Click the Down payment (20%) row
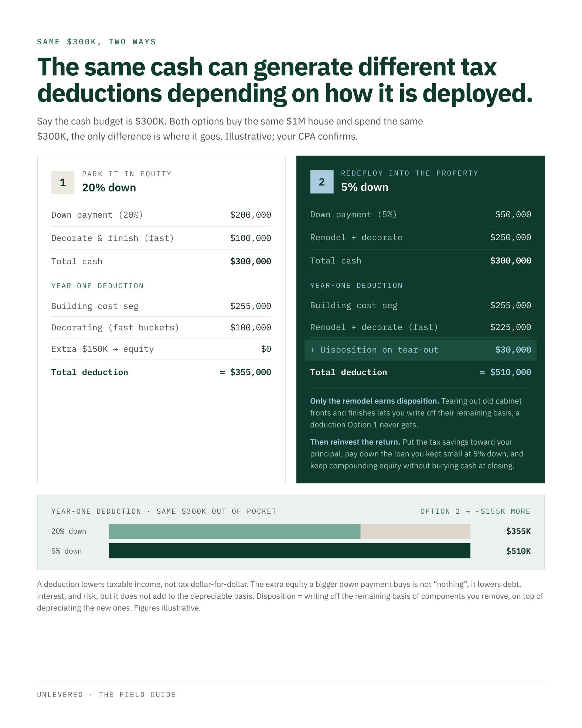Screen dimensions: 582x728 point(161,215)
